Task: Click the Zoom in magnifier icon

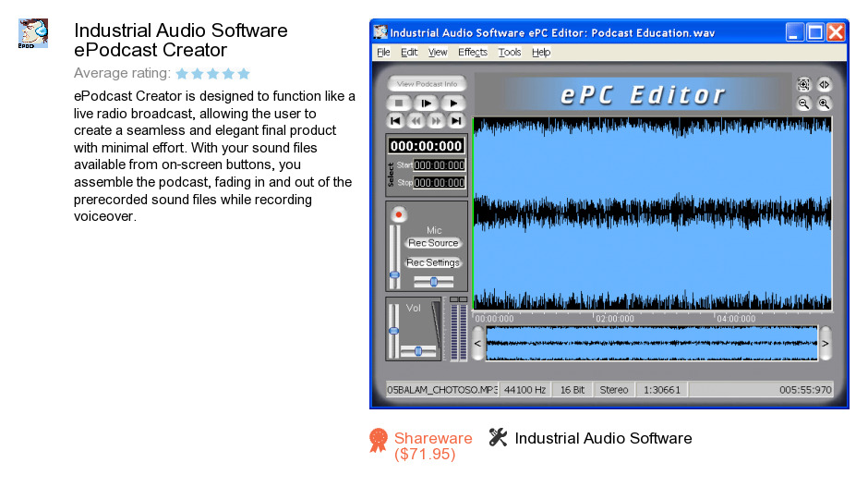Action: (825, 103)
